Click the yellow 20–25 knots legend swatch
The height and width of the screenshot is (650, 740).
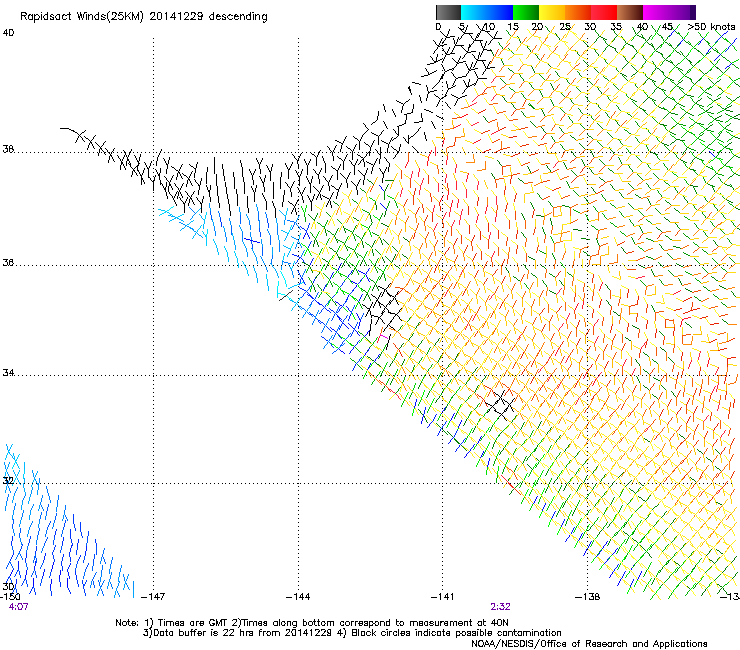pyautogui.click(x=552, y=12)
